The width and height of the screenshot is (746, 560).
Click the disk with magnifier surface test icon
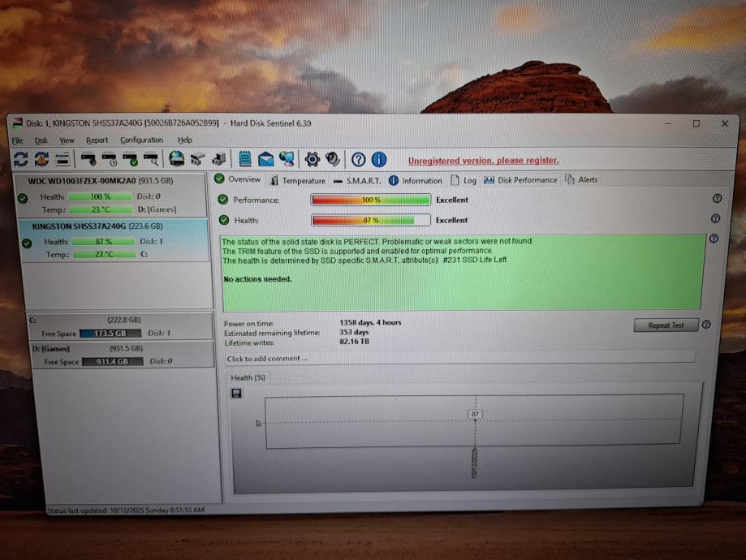151,158
